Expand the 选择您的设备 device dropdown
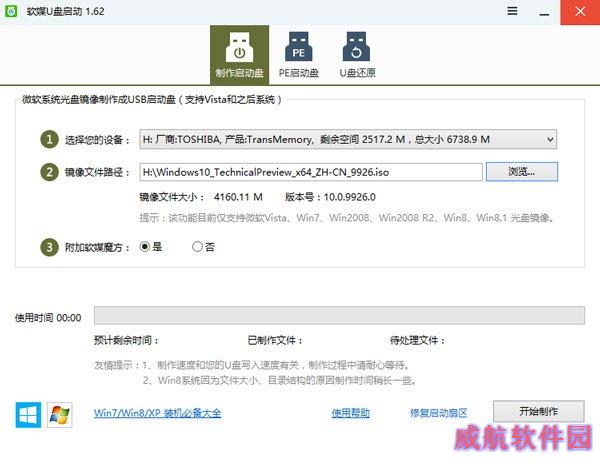The image size is (600, 461). pyautogui.click(x=348, y=139)
